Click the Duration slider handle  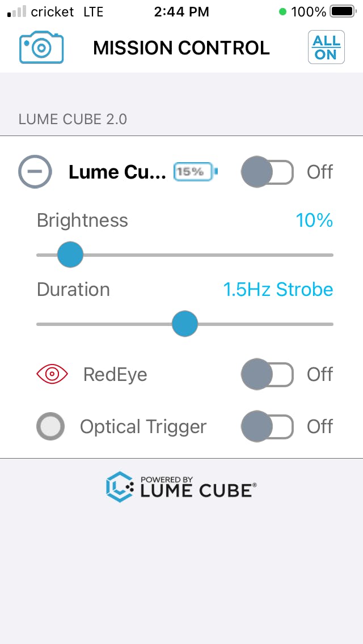coord(184,324)
